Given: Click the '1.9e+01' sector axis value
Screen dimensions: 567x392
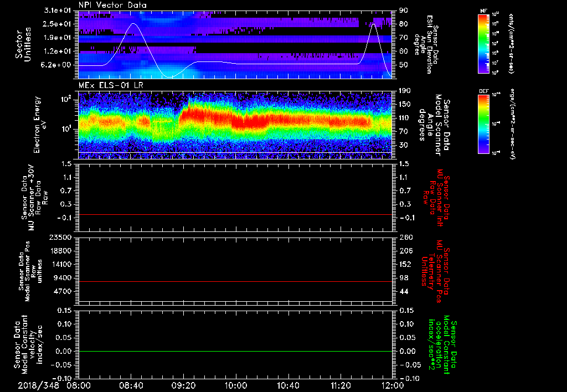Looking at the screenshot, I should [58, 38].
